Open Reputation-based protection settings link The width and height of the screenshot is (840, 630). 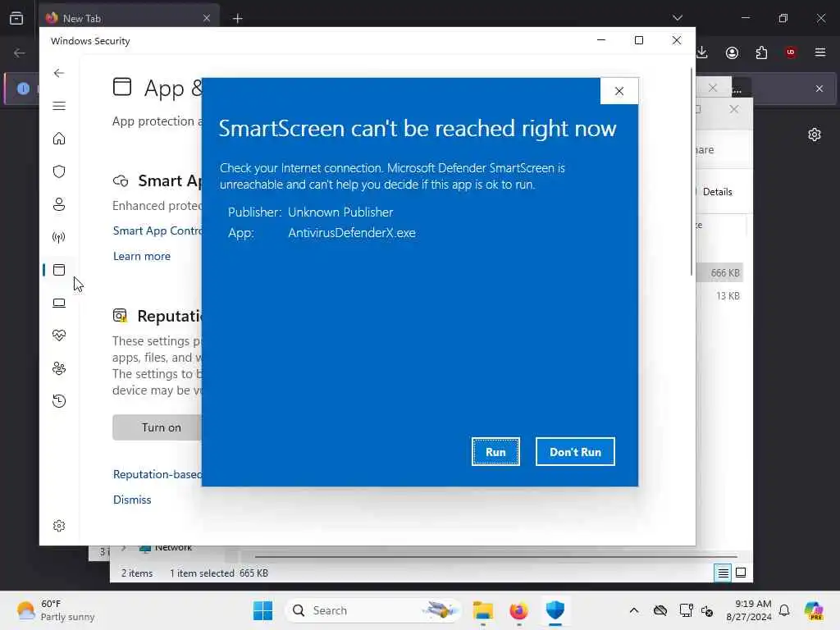157,474
